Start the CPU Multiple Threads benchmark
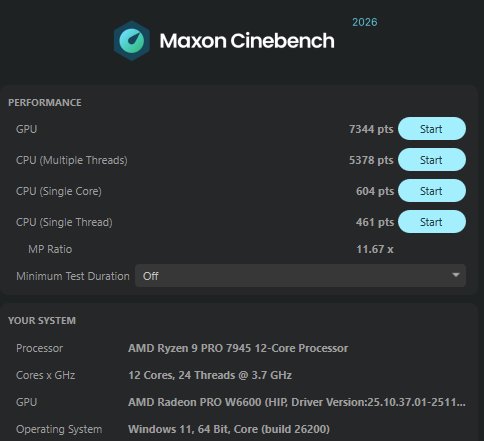 432,160
